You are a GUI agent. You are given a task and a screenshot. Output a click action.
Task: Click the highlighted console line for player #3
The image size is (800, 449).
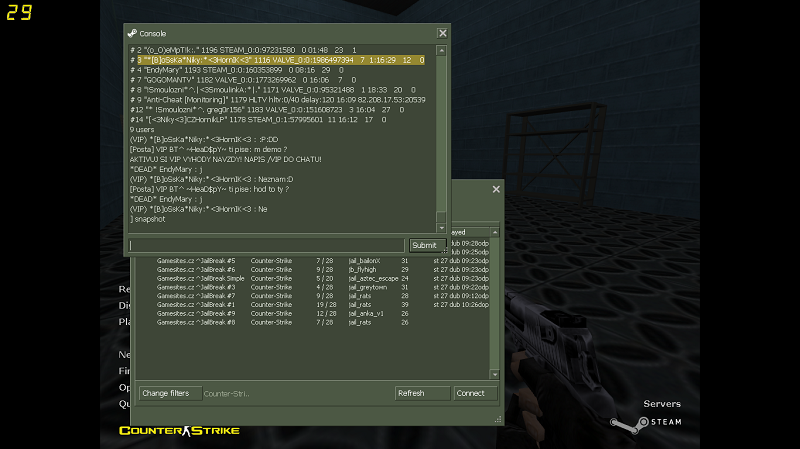pos(281,60)
